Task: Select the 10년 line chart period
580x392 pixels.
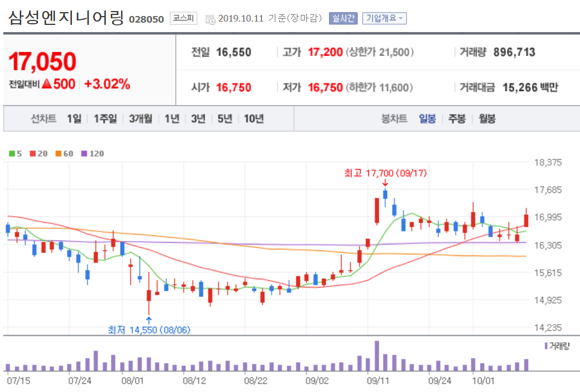Action: click(x=254, y=119)
